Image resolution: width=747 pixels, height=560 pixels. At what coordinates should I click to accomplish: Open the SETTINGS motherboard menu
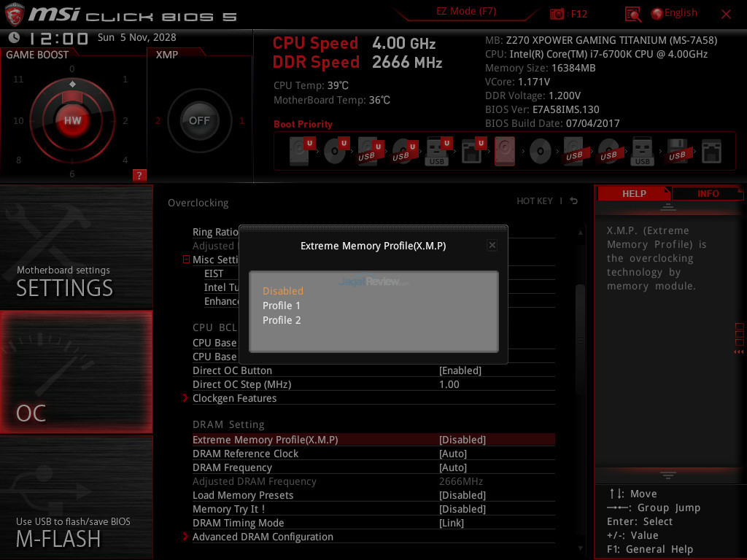coord(77,248)
